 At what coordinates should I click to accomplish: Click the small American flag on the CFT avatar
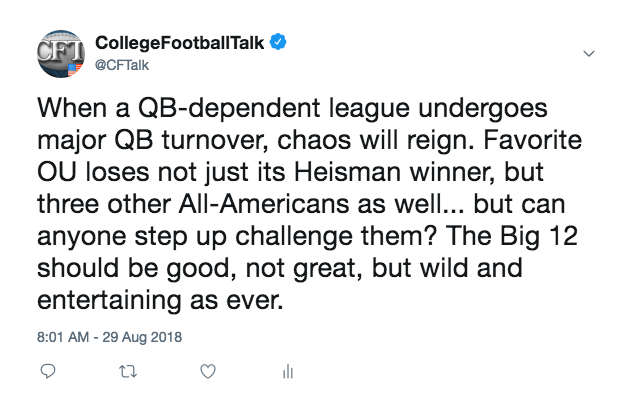(x=74, y=69)
